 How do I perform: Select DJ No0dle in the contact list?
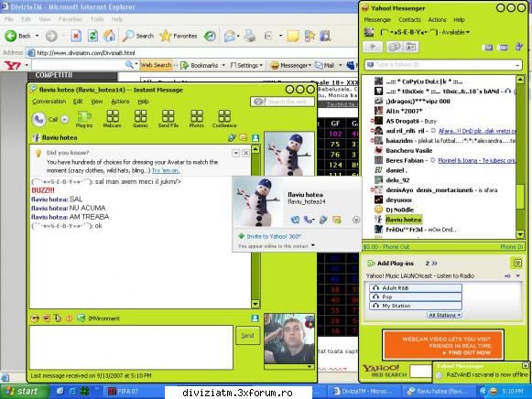[x=399, y=210]
